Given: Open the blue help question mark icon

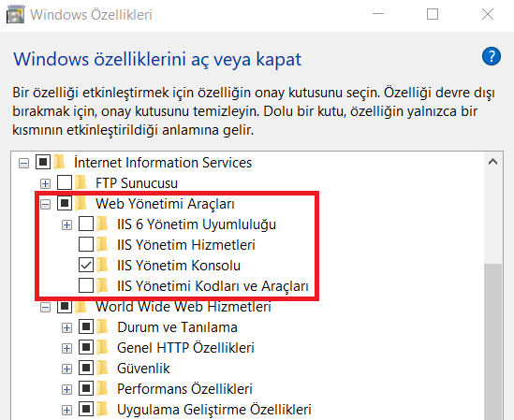Looking at the screenshot, I should pyautogui.click(x=491, y=56).
